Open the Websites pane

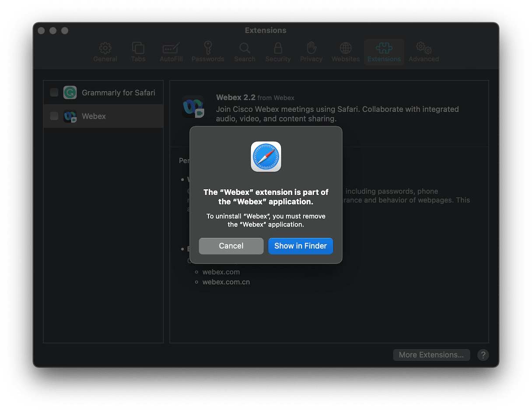point(346,52)
